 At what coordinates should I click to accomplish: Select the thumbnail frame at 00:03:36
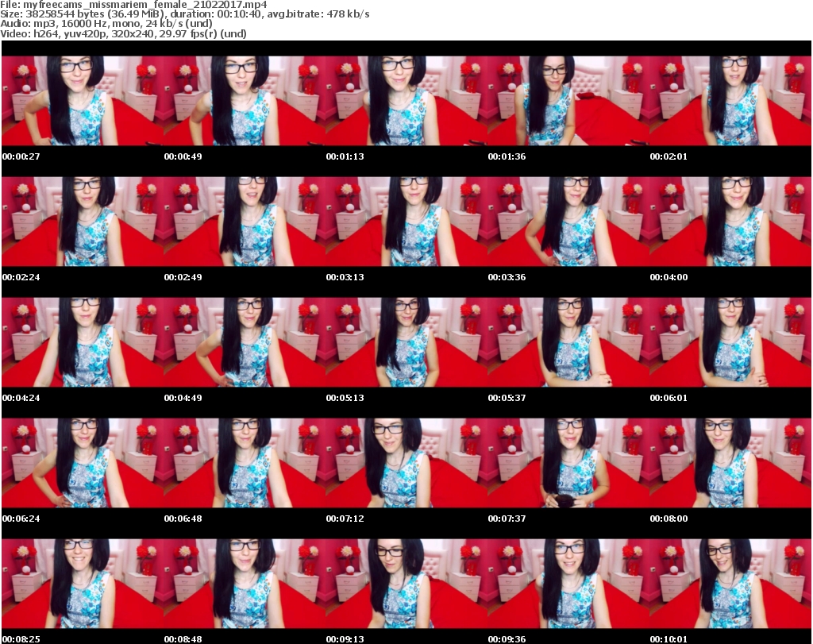(568, 222)
